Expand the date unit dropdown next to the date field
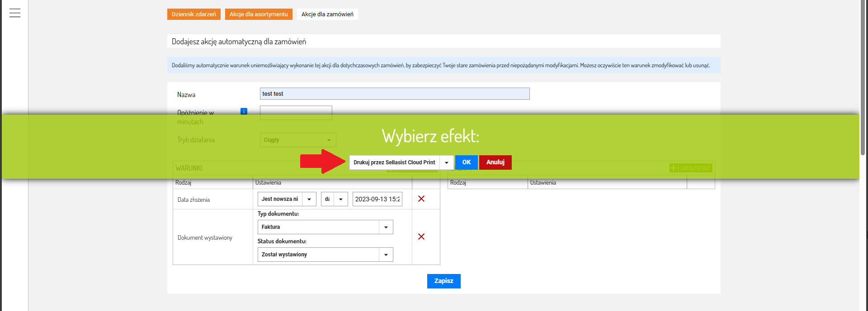Viewport: 868px width, 311px height. tap(335, 199)
